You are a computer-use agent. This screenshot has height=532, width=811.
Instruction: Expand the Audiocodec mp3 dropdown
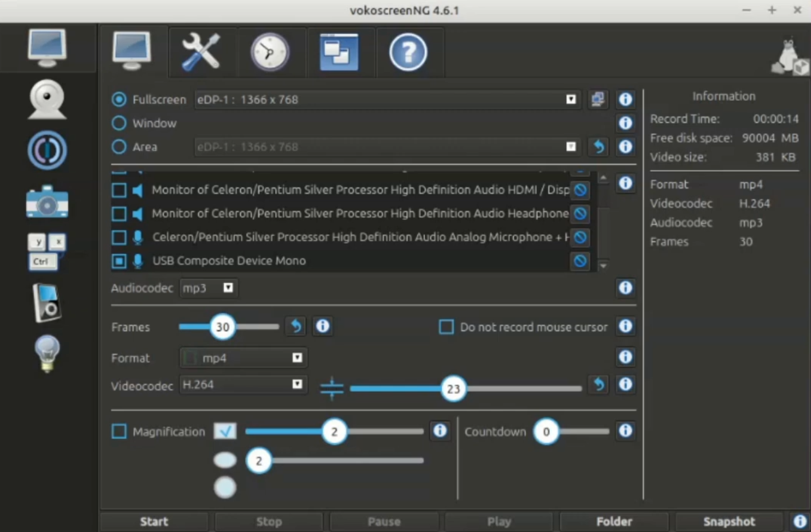208,287
